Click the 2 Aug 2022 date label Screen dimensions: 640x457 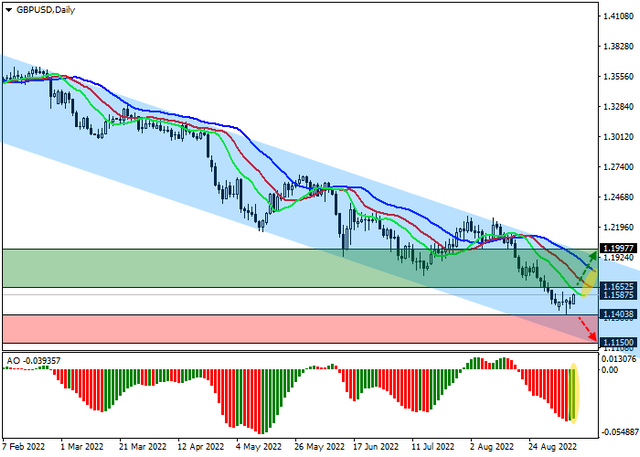(492, 447)
